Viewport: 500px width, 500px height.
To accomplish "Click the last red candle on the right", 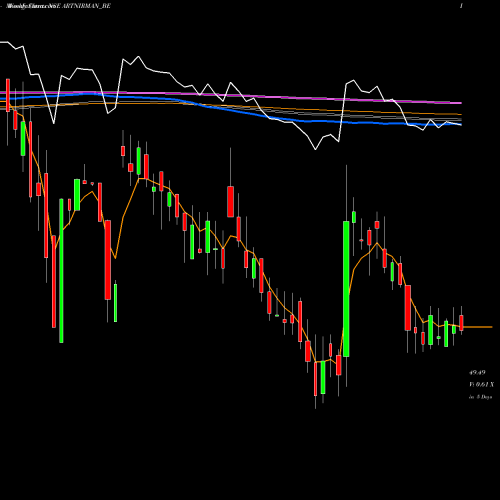I will click(x=462, y=323).
